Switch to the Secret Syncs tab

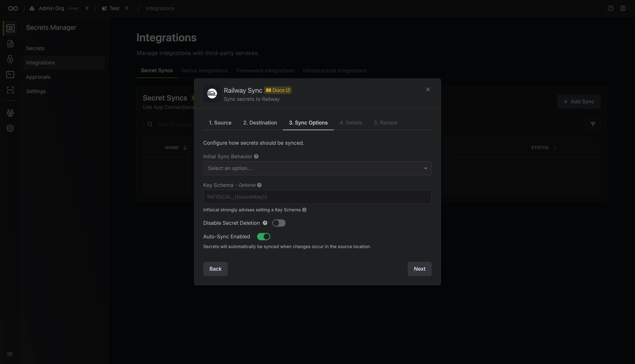pos(157,71)
